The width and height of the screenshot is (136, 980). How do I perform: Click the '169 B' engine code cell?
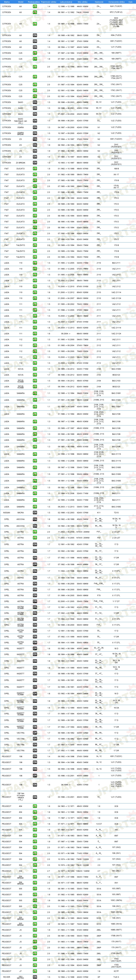(116, 169)
